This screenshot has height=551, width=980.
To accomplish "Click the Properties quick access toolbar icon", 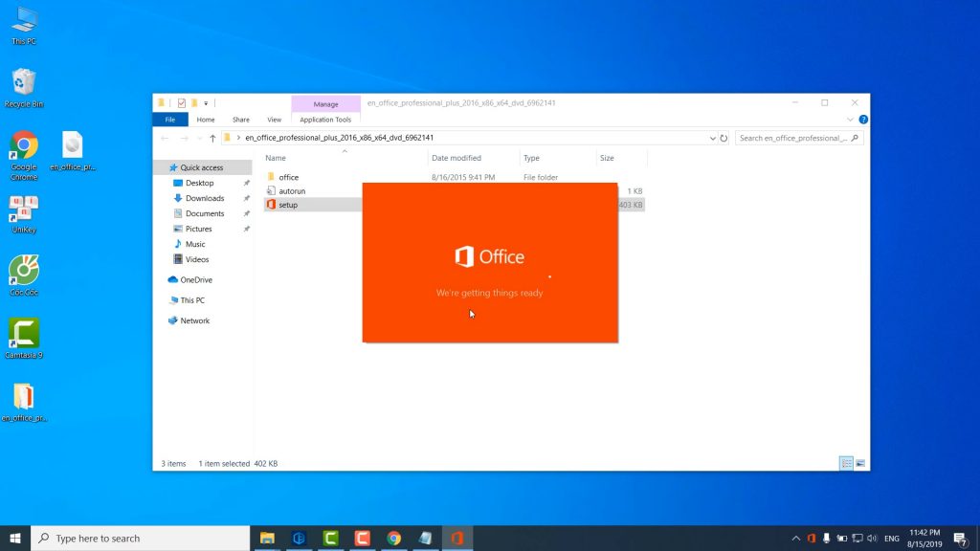I will click(x=181, y=103).
